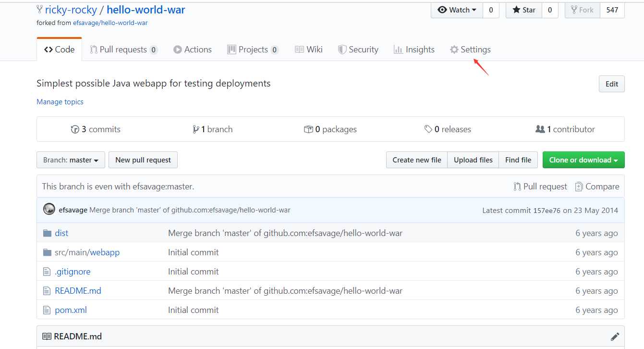The image size is (644, 349).
Task: Expand the Clone or download menu
Action: (583, 160)
